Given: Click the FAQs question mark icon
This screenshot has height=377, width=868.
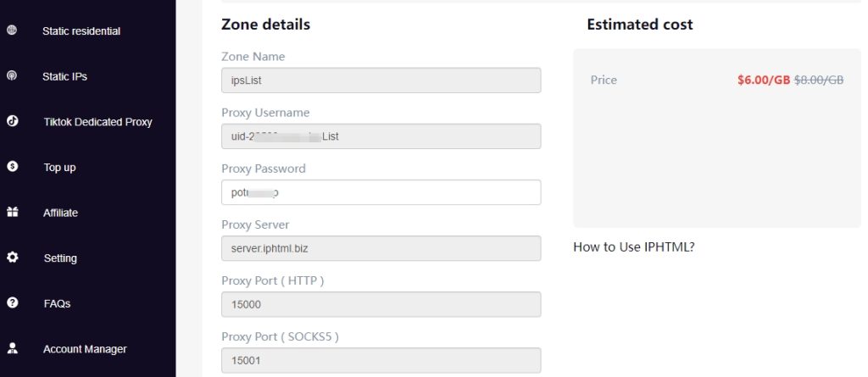Looking at the screenshot, I should (12, 302).
